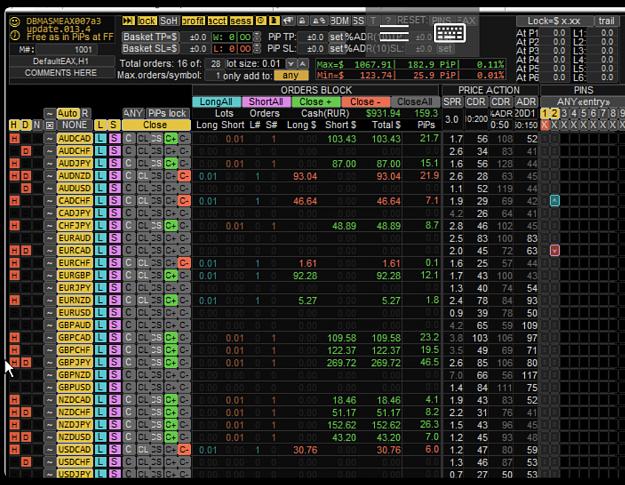Toggle the D flag for AUDCHF
The image size is (625, 485).
[26, 151]
